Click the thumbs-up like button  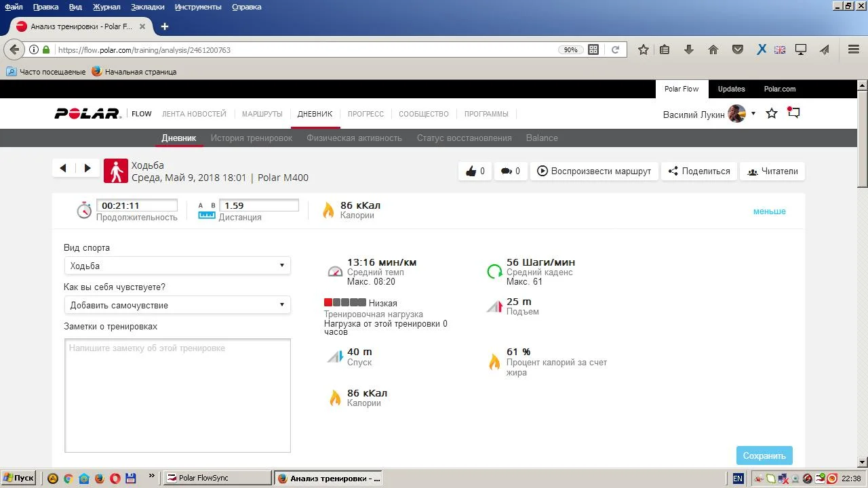[x=475, y=171]
